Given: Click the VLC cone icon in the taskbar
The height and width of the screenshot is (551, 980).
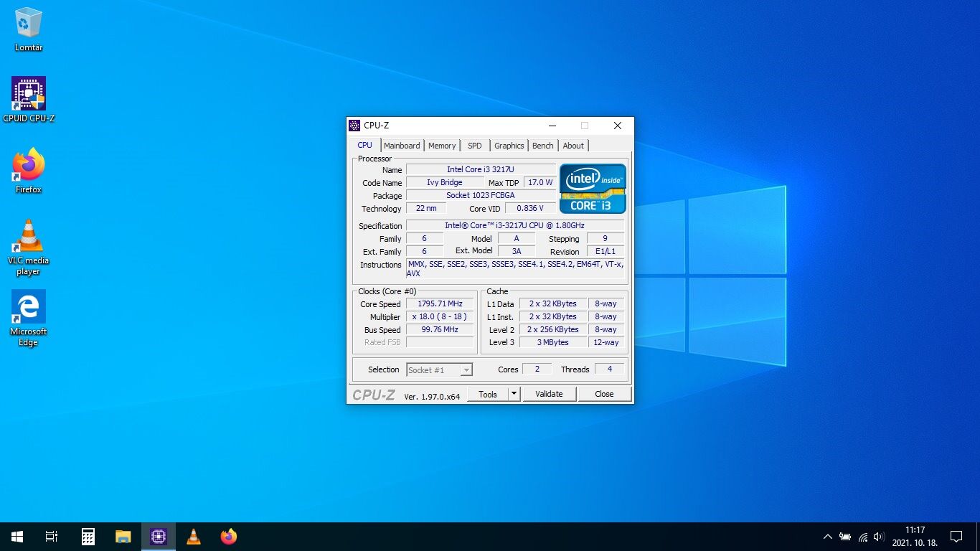Looking at the screenshot, I should tap(193, 537).
